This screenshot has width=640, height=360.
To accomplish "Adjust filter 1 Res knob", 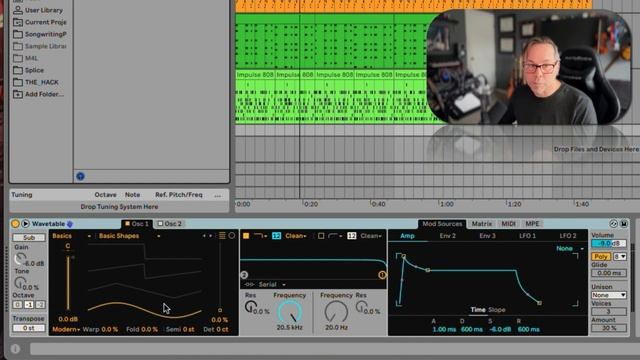I will (x=251, y=306).
